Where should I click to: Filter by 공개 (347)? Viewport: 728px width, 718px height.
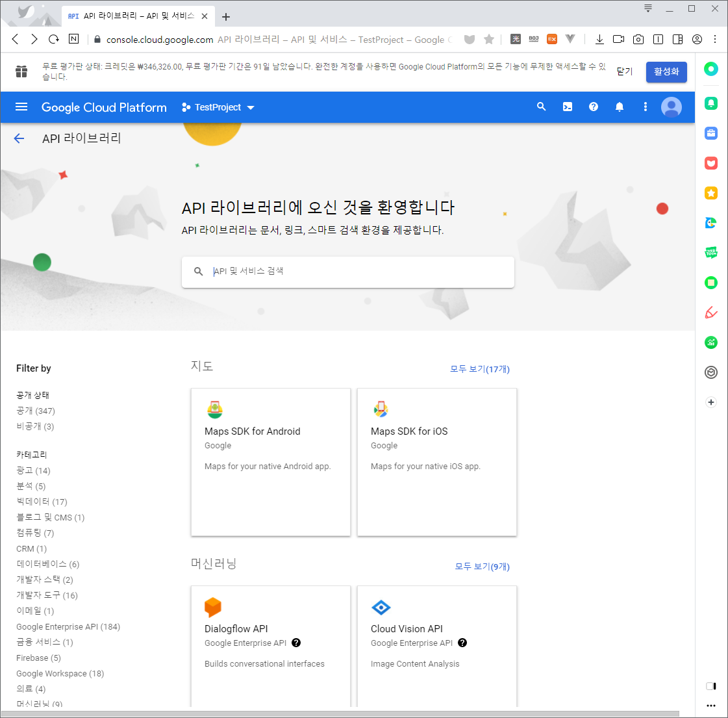pyautogui.click(x=36, y=411)
